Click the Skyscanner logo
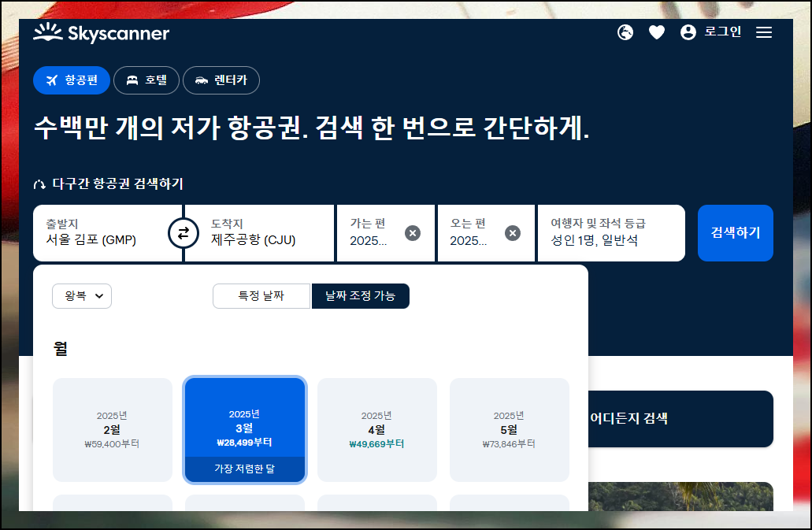 pyautogui.click(x=101, y=32)
